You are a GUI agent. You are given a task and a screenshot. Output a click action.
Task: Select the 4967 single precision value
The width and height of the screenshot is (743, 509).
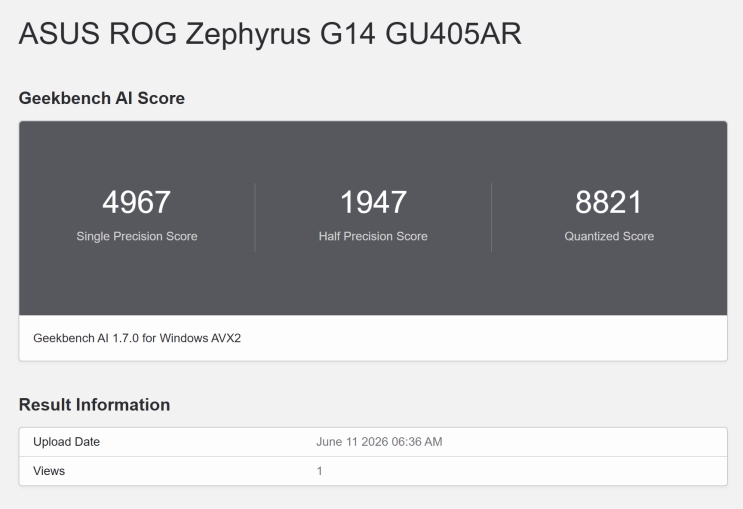[x=136, y=202]
